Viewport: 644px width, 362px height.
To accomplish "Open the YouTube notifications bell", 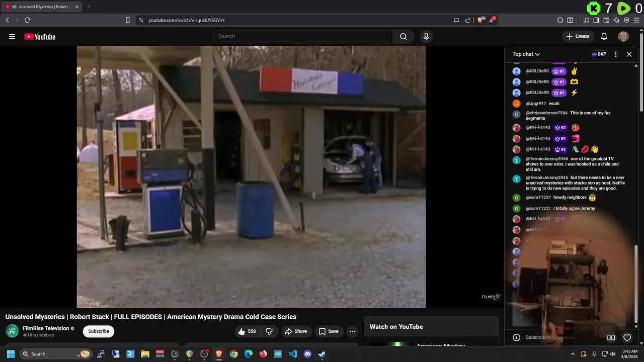I will pyautogui.click(x=604, y=36).
